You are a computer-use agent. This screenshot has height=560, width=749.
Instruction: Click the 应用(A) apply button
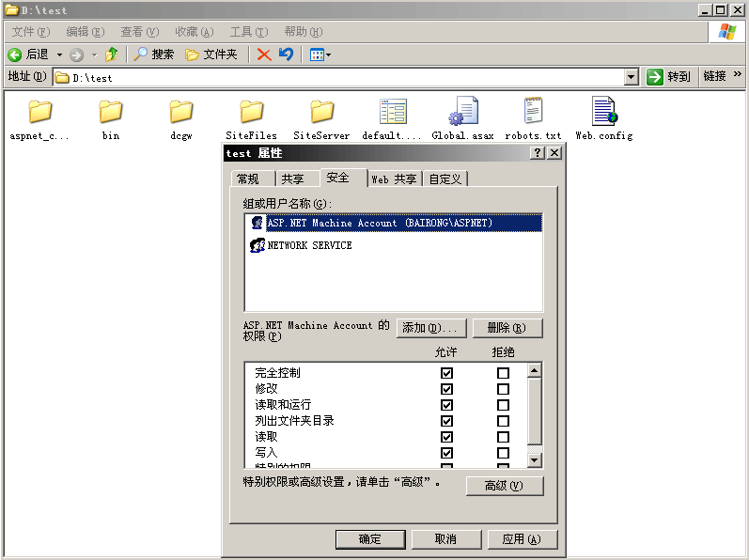click(523, 539)
